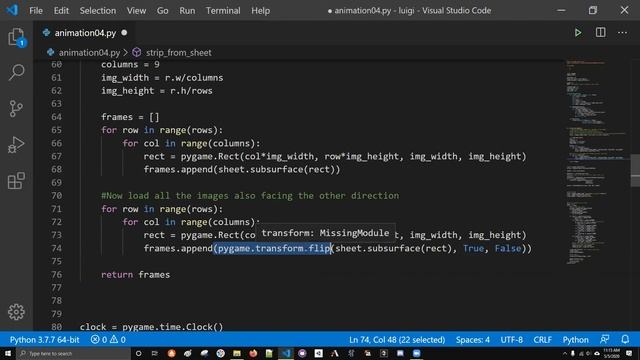
Task: Open the View menu
Action: click(x=136, y=11)
